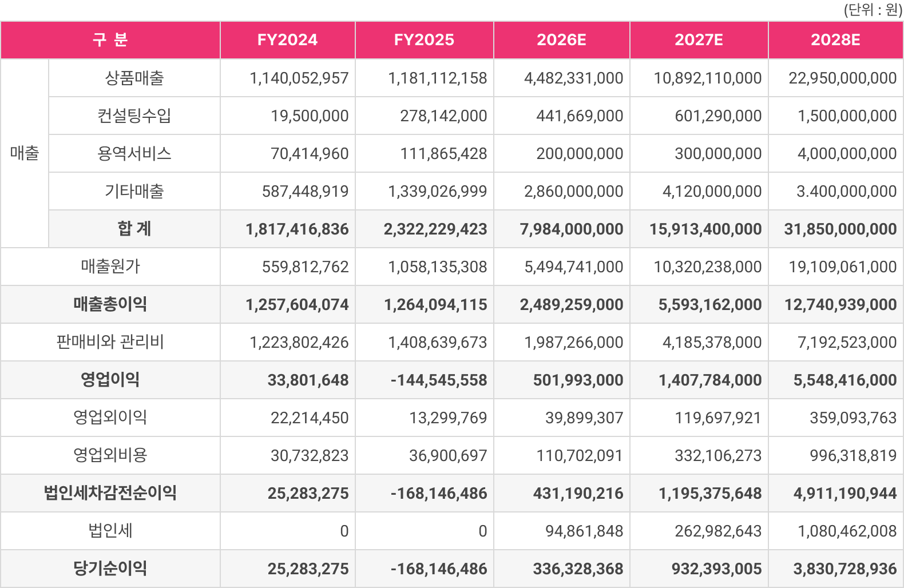Image resolution: width=904 pixels, height=588 pixels.
Task: Click the 영업외비용 2027E value 332,106,273
Action: 718,455
